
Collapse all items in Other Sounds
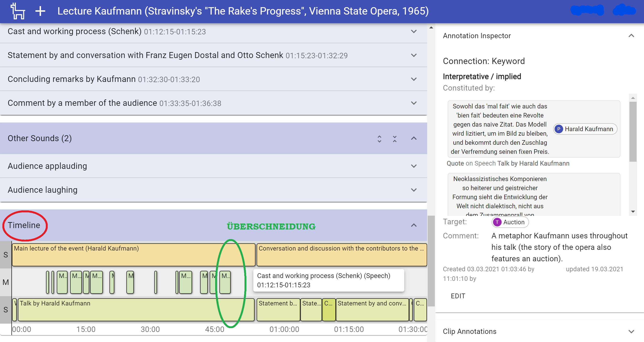(395, 139)
